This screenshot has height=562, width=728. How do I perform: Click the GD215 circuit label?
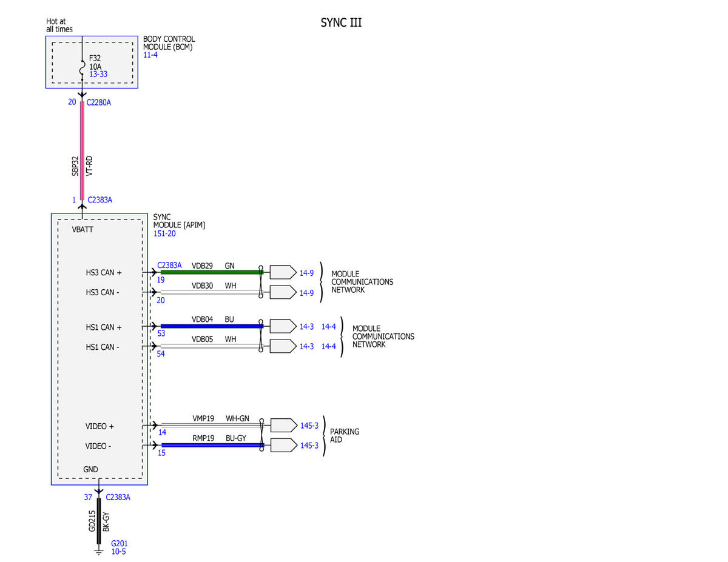pyautogui.click(x=92, y=521)
